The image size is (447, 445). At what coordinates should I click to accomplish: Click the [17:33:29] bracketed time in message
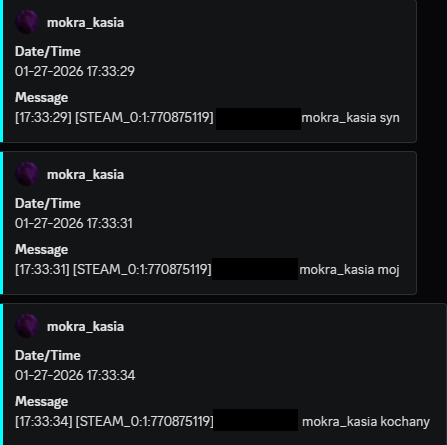pos(43,118)
